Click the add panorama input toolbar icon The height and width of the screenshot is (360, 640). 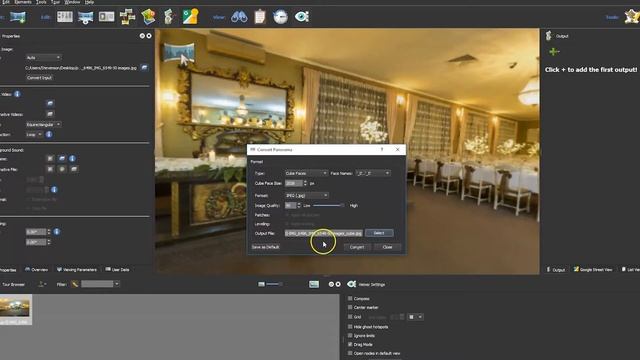tap(18, 17)
